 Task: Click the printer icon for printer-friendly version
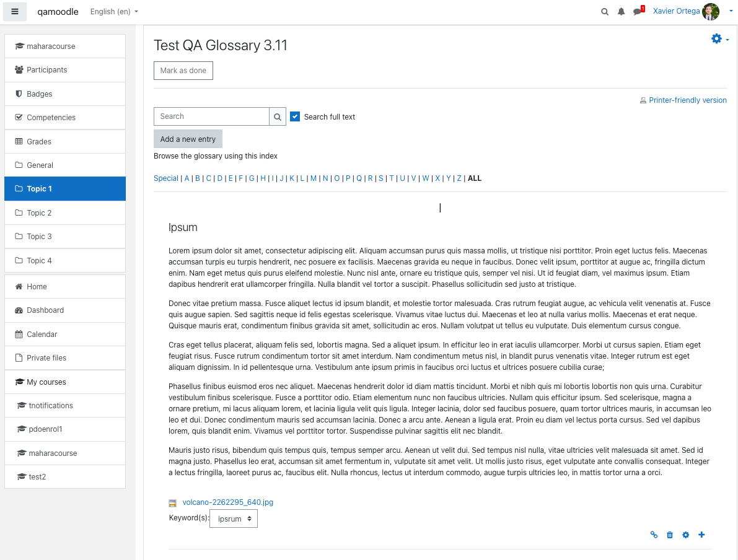point(643,100)
